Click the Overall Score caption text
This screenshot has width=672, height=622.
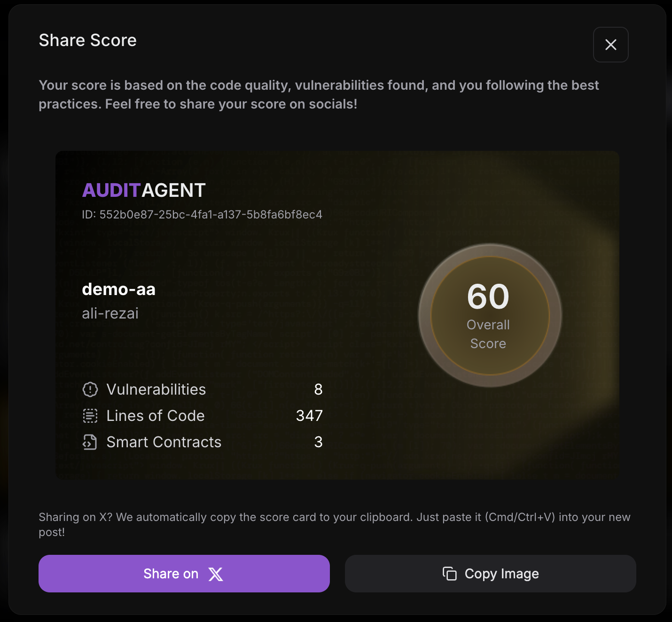tap(488, 334)
